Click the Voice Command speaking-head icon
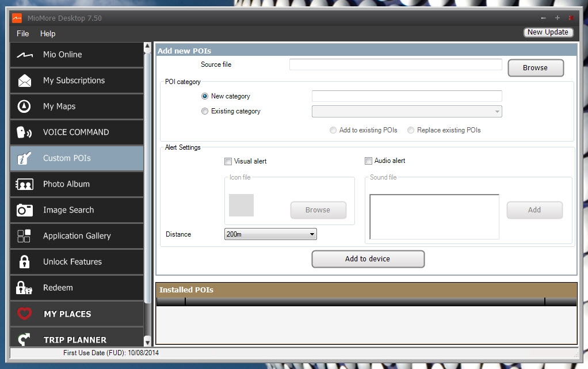The width and height of the screenshot is (588, 369). point(24,132)
